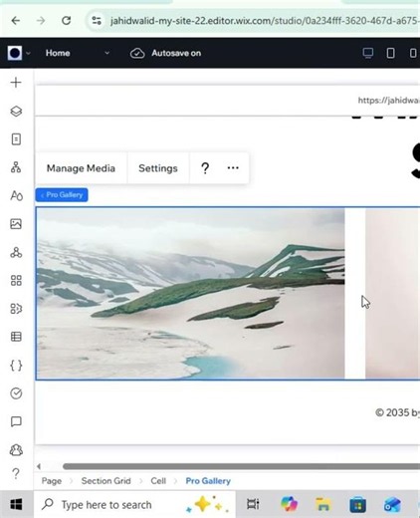Switch to desktop breakpoint view
This screenshot has width=420, height=518.
[x=368, y=53]
